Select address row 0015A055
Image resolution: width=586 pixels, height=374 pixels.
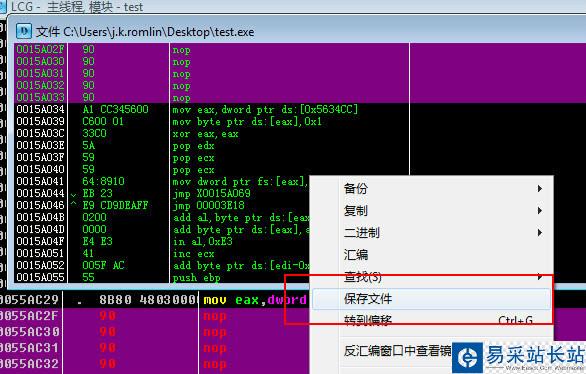(40, 277)
